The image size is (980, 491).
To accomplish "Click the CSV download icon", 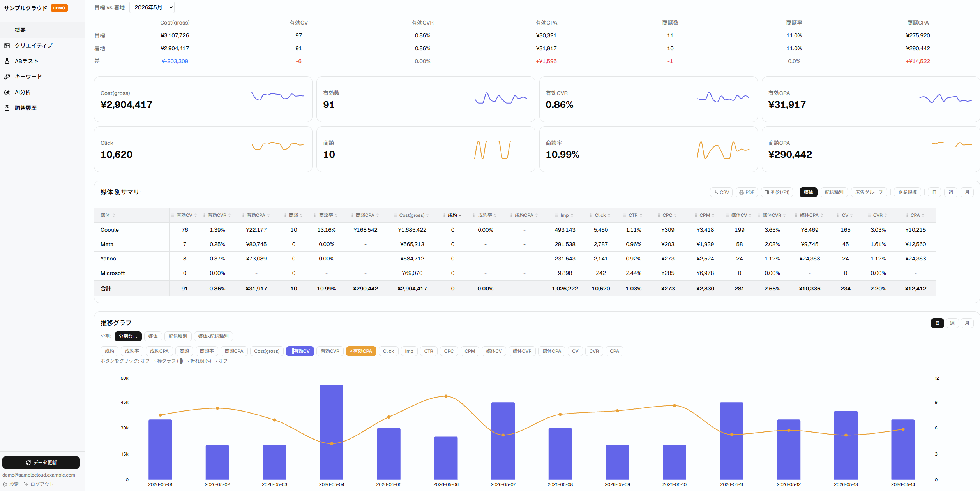I will 716,192.
